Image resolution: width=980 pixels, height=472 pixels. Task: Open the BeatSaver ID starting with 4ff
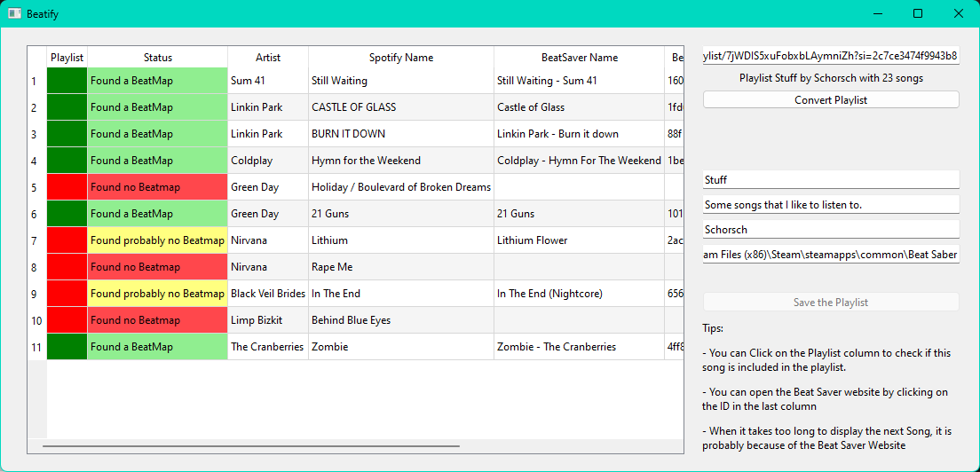[675, 347]
